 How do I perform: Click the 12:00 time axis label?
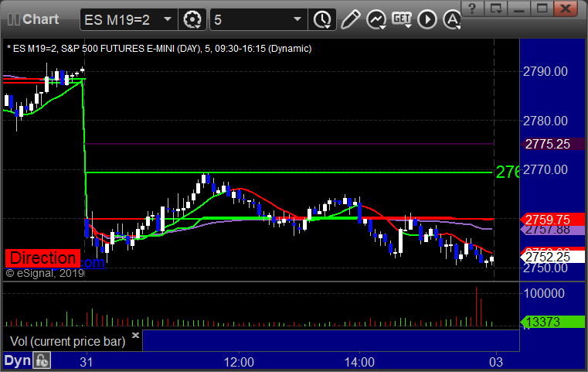pos(239,362)
